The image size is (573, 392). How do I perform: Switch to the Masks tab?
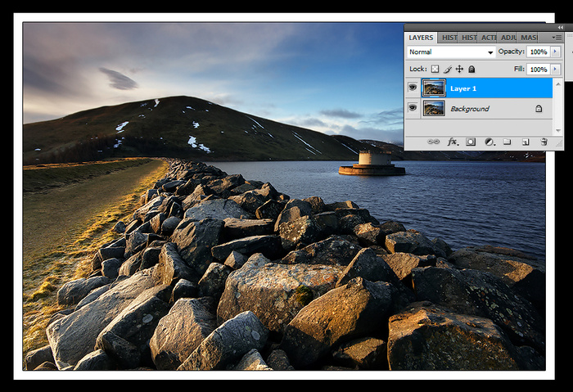pos(529,38)
